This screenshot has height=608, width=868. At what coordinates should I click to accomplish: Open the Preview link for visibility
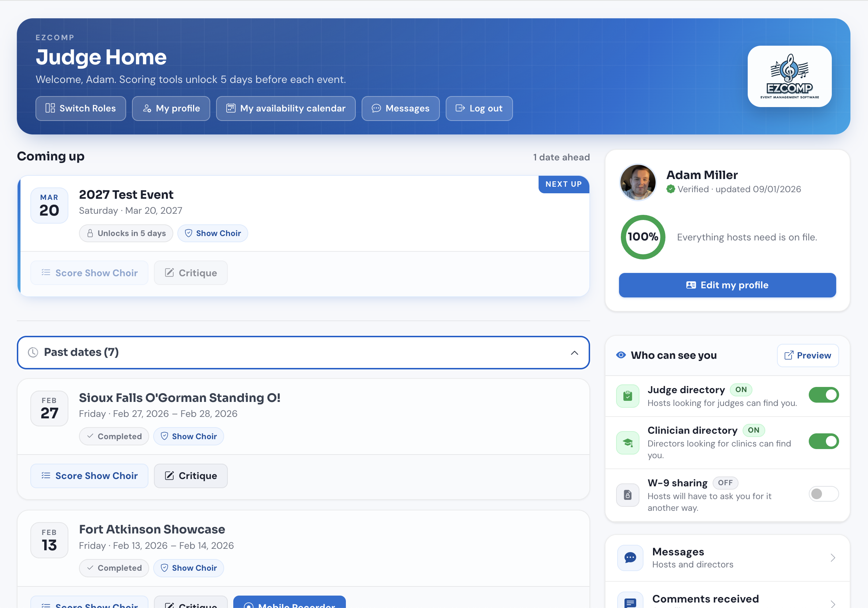pyautogui.click(x=808, y=355)
